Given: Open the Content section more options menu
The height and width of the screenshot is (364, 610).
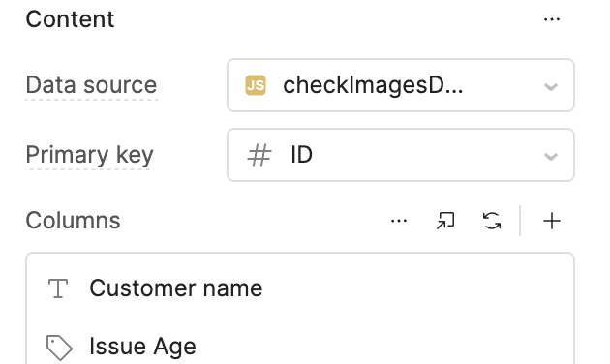Looking at the screenshot, I should click(552, 19).
